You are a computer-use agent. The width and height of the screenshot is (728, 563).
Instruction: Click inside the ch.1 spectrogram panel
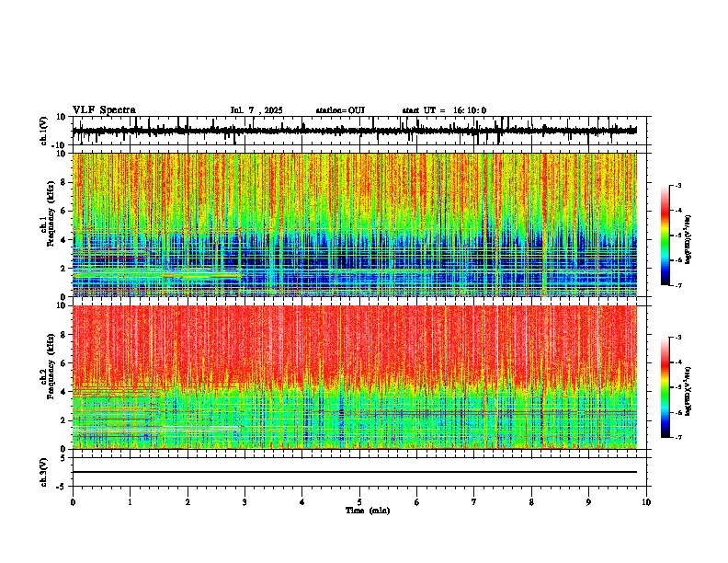tap(354, 224)
